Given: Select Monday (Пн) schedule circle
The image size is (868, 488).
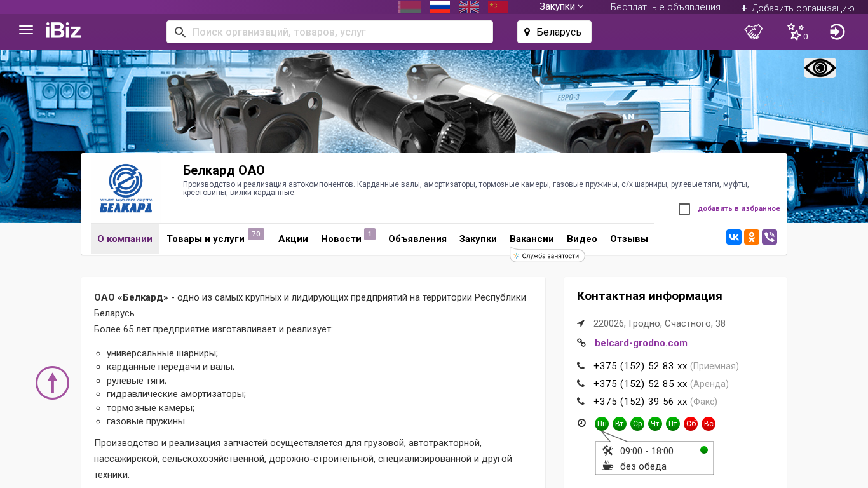Looking at the screenshot, I should click(x=602, y=424).
